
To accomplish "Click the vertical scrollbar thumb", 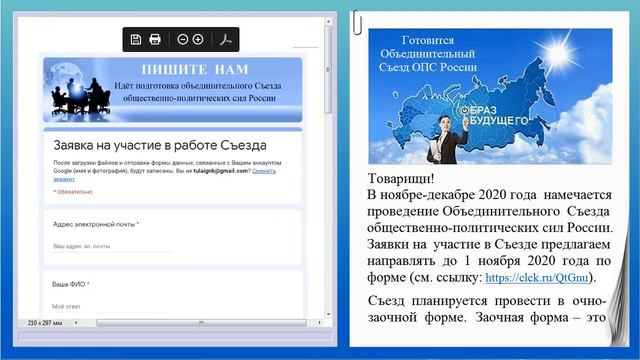I will point(328,70).
